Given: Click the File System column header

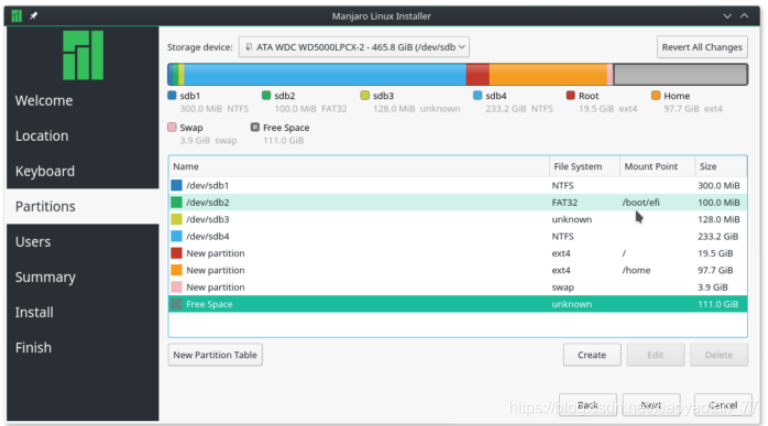Looking at the screenshot, I should [585, 166].
